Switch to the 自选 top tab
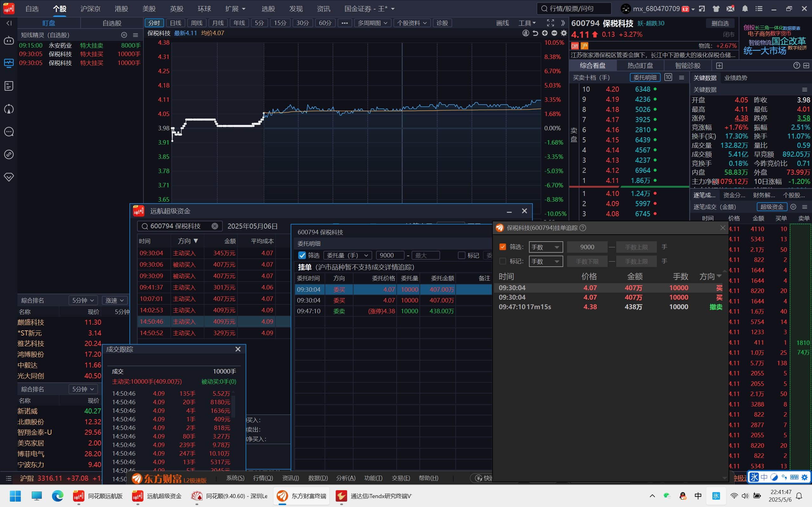 (32, 9)
